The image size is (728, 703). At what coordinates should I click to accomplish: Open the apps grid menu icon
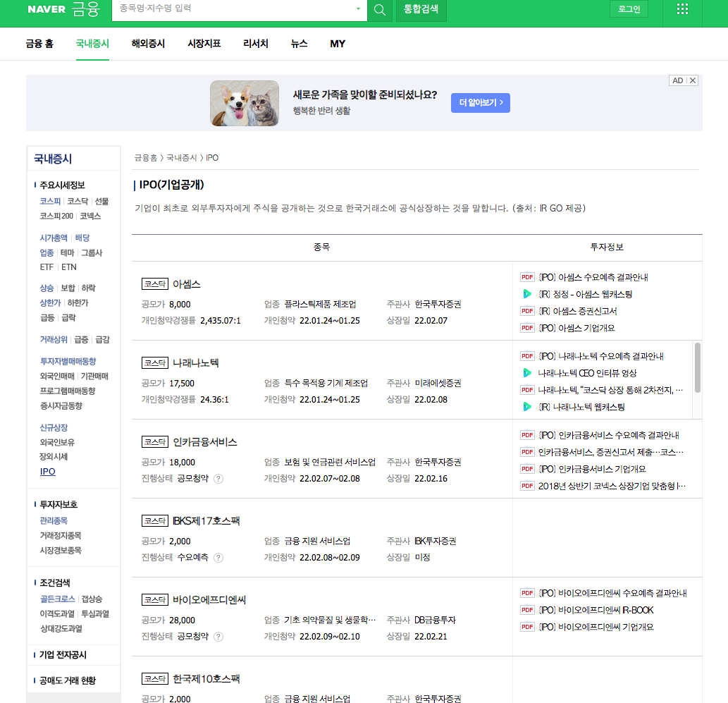click(682, 9)
